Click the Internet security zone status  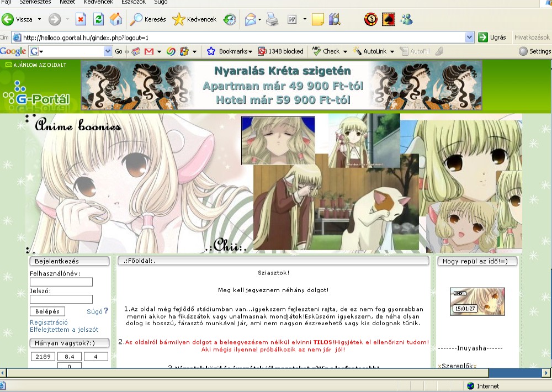pos(483,386)
